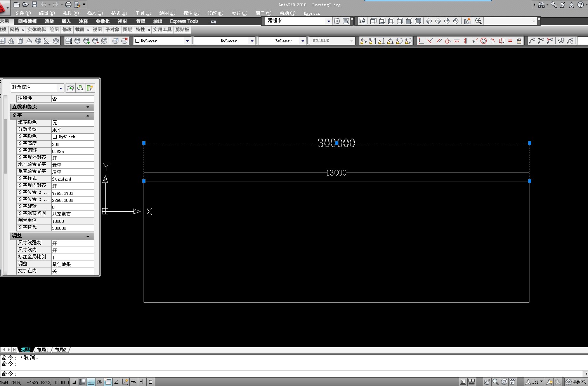Click the command line input area
588x386 pixels.
pyautogui.click(x=294, y=374)
